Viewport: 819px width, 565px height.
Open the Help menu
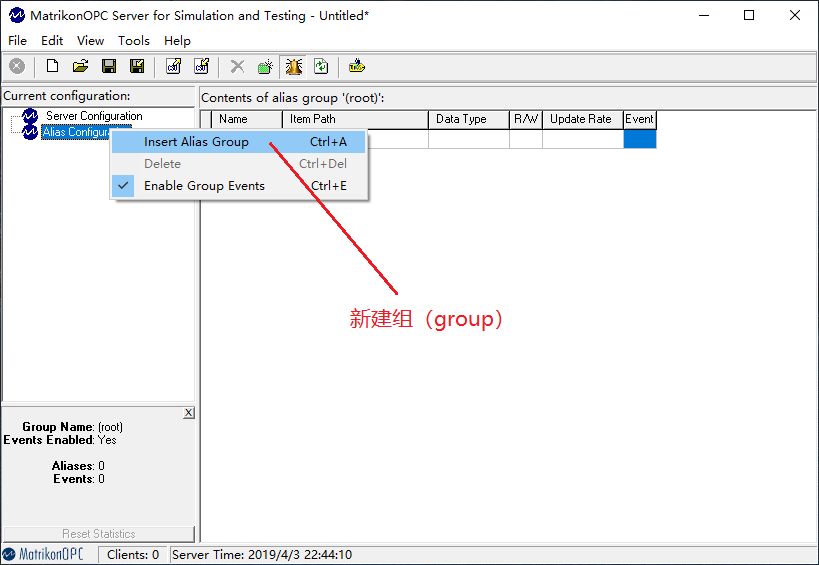tap(177, 41)
